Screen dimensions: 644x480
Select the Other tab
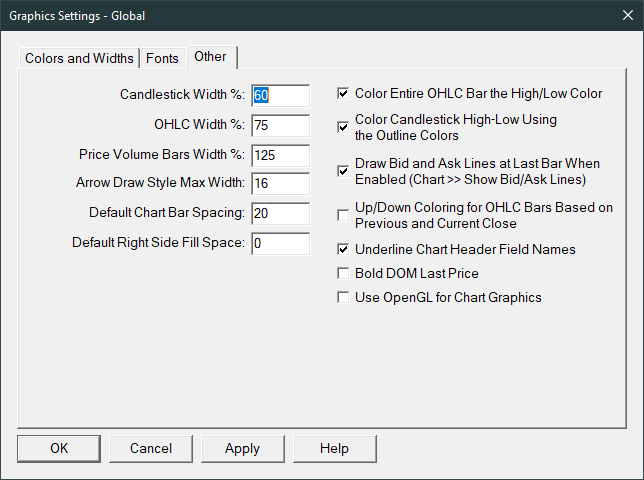tap(211, 56)
